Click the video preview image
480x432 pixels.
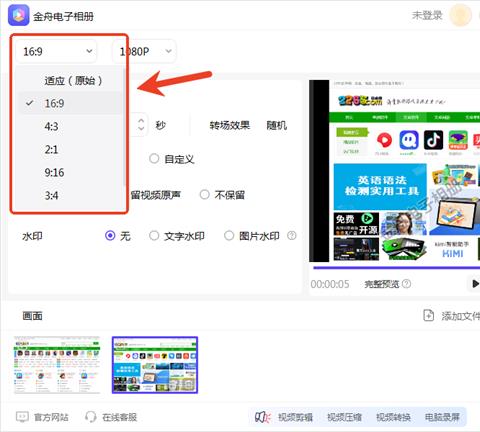[x=395, y=171]
